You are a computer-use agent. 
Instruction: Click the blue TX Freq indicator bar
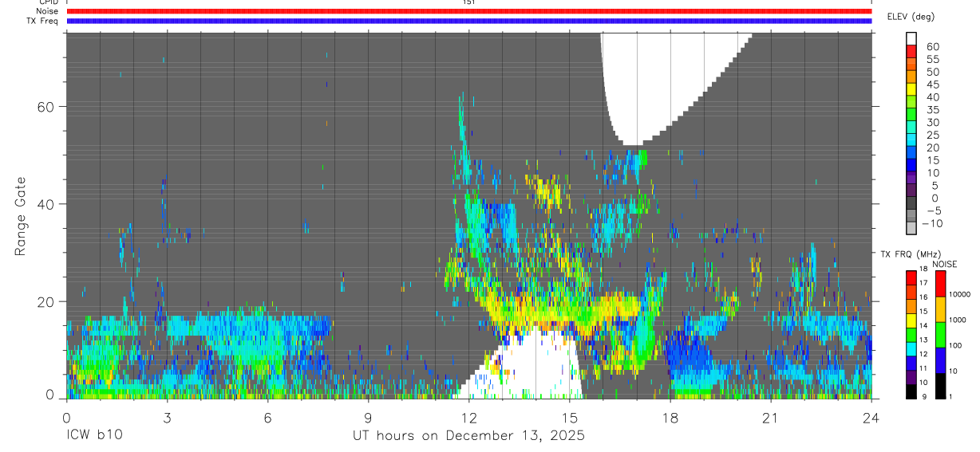[468, 21]
